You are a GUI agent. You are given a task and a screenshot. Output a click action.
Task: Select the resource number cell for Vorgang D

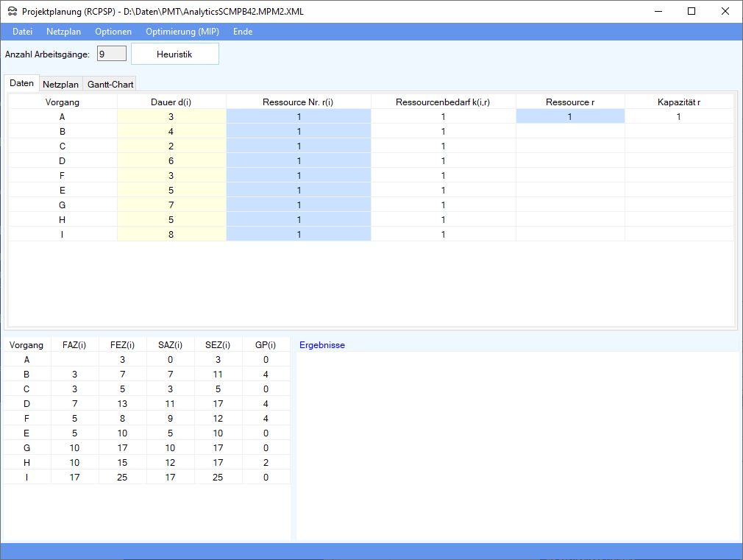pos(299,160)
